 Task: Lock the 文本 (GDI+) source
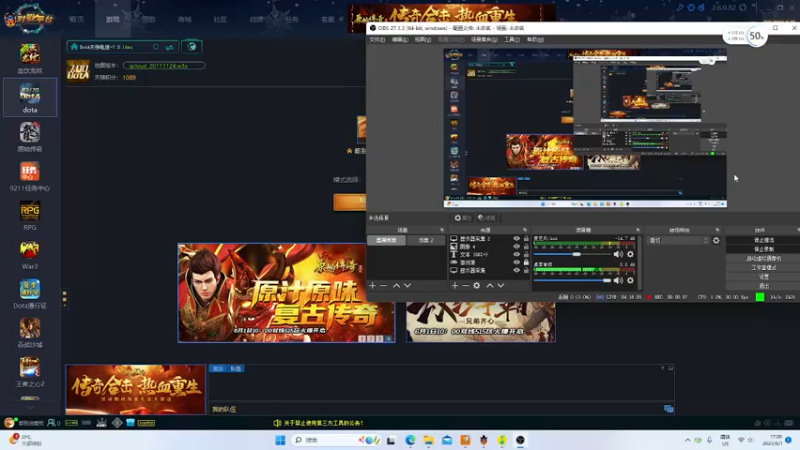coord(526,254)
